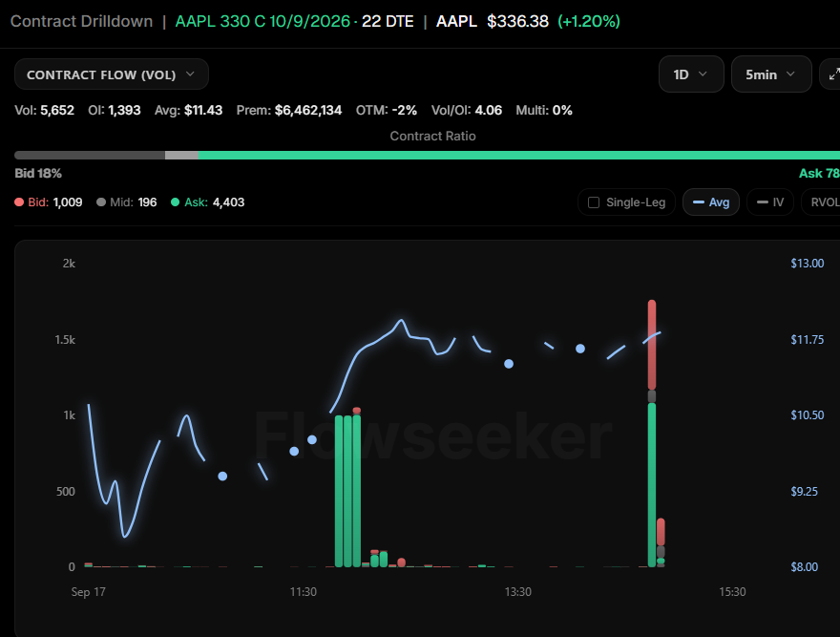This screenshot has height=637, width=840.
Task: Click the small red bar right of 14:45 spike
Action: tap(661, 532)
